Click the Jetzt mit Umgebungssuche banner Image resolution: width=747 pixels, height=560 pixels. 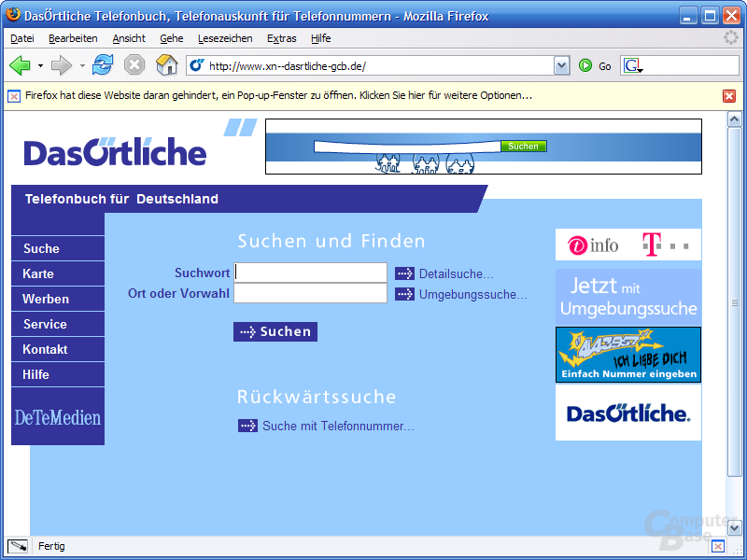(x=627, y=297)
